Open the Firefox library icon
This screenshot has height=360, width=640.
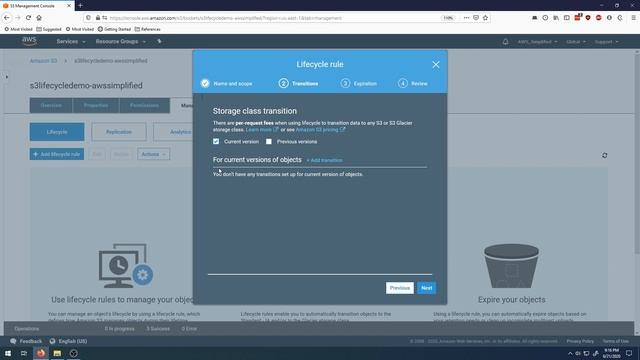556,18
